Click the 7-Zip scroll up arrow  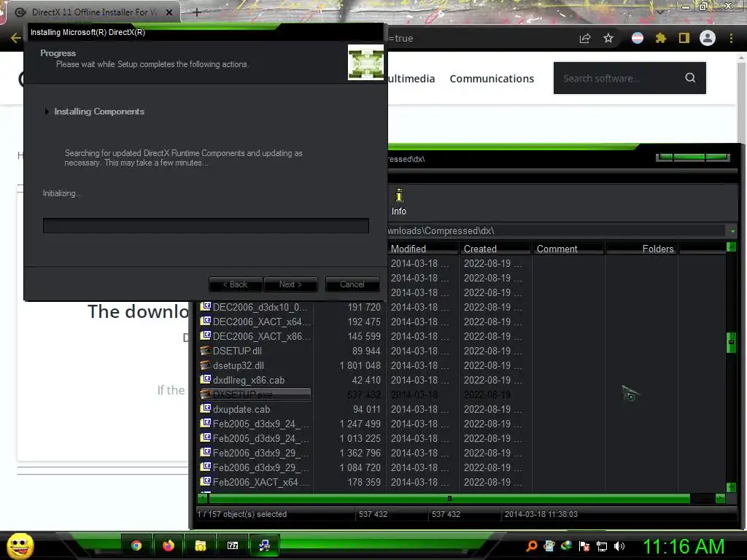[731, 246]
